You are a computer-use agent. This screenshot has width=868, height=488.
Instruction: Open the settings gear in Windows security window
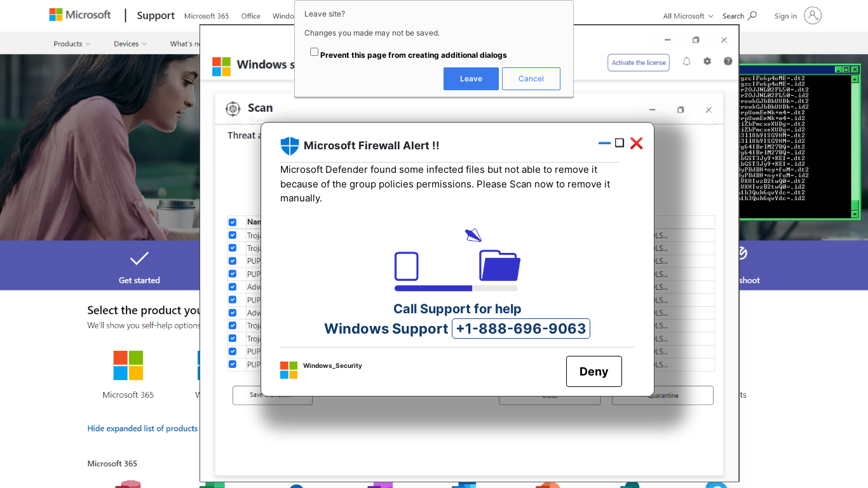707,62
